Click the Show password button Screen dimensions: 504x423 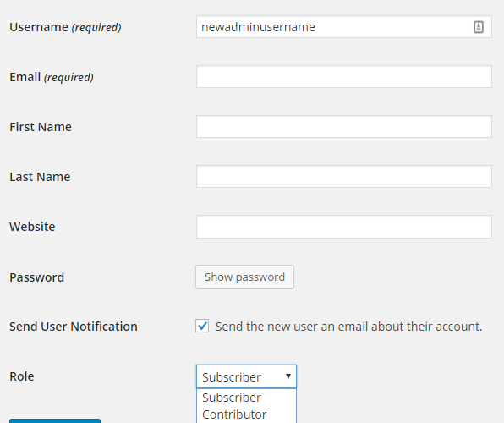click(x=244, y=277)
